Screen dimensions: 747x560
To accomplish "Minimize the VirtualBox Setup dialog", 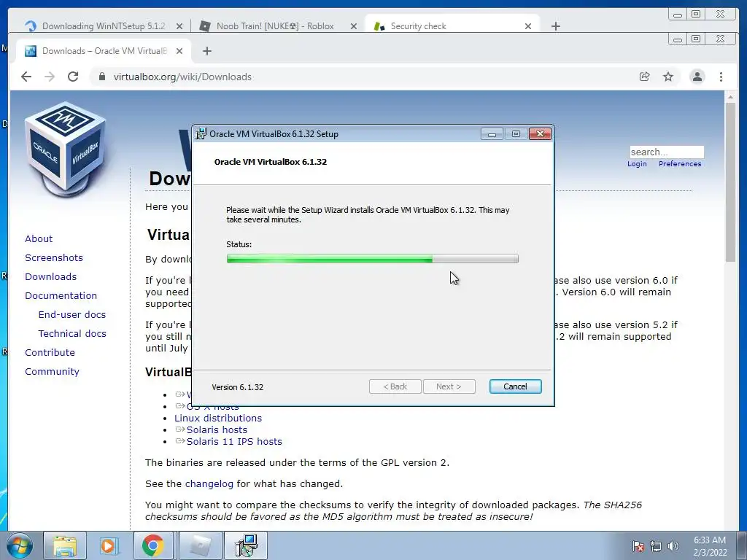I will [x=492, y=134].
